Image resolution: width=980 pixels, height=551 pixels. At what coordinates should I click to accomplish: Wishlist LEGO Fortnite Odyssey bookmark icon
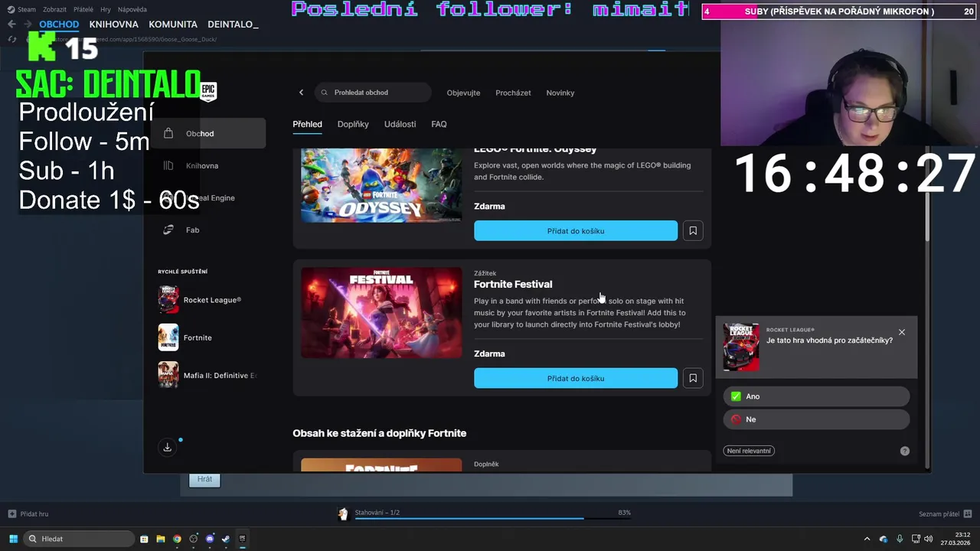click(x=693, y=230)
